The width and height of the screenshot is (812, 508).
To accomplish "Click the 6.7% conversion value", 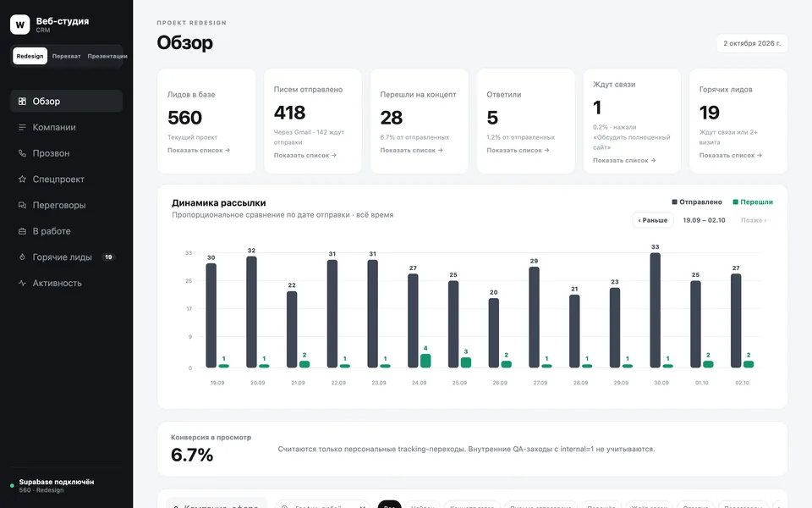I will (x=192, y=456).
